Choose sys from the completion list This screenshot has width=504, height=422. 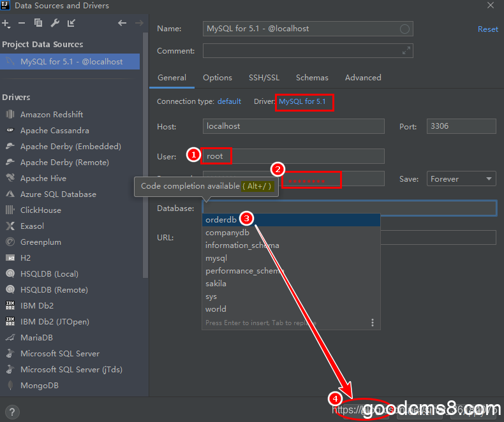[x=291, y=296]
